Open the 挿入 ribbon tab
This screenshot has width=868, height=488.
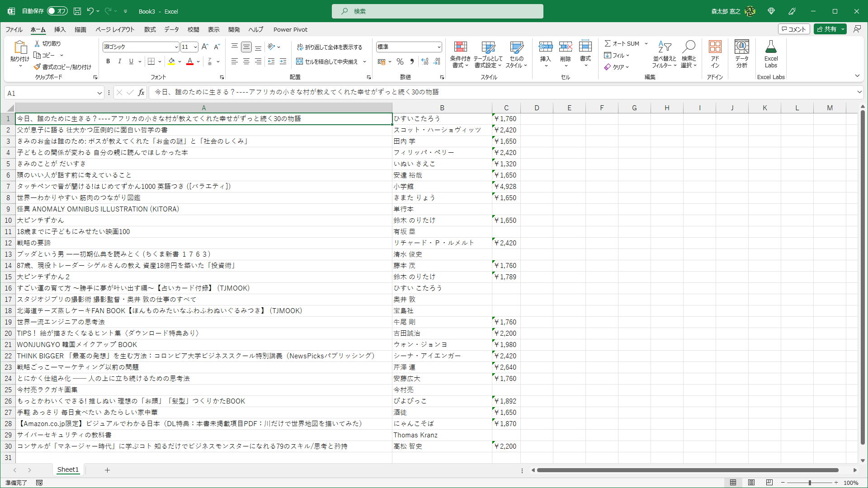click(59, 29)
